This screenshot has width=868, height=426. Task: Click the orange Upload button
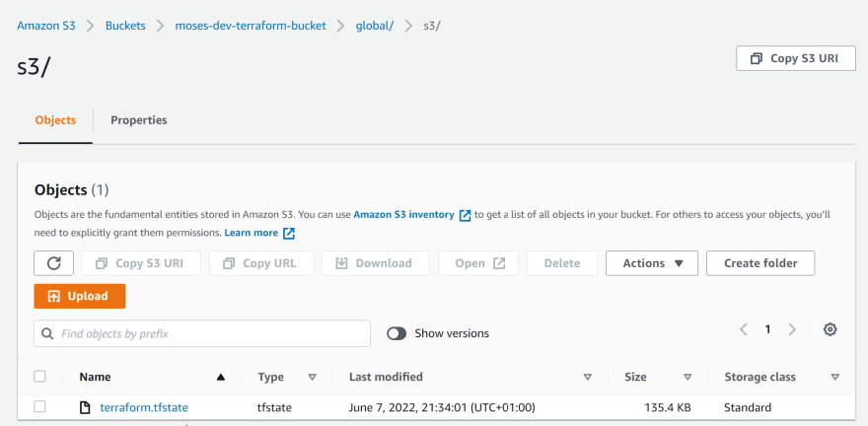tap(80, 296)
